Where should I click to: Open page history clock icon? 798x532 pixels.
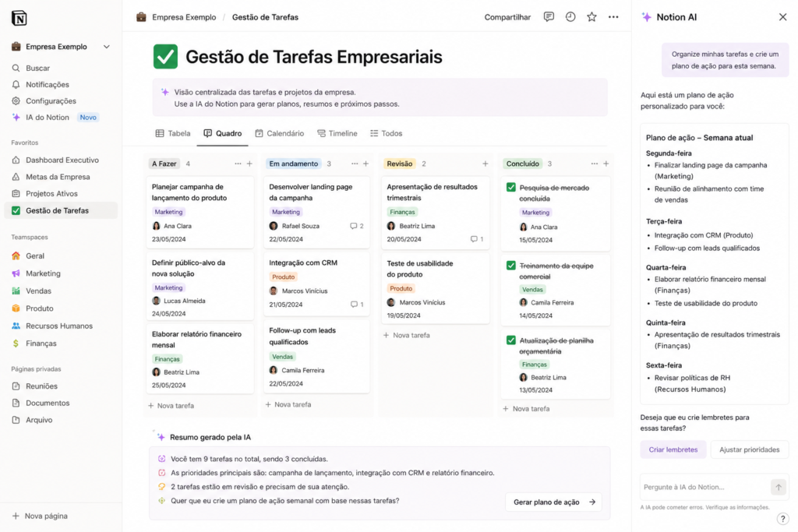570,17
